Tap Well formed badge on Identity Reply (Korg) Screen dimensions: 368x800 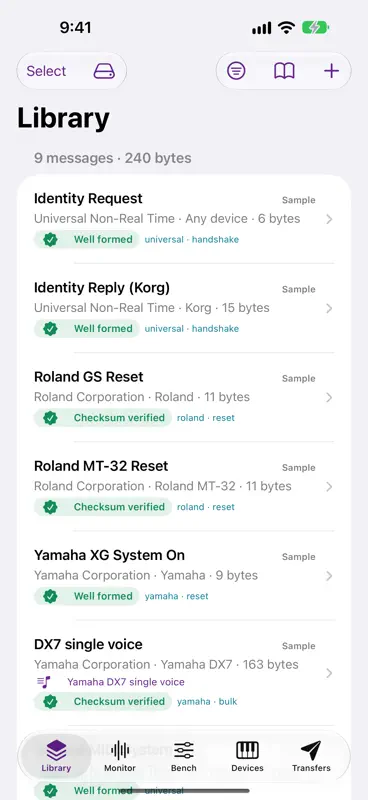pos(87,329)
